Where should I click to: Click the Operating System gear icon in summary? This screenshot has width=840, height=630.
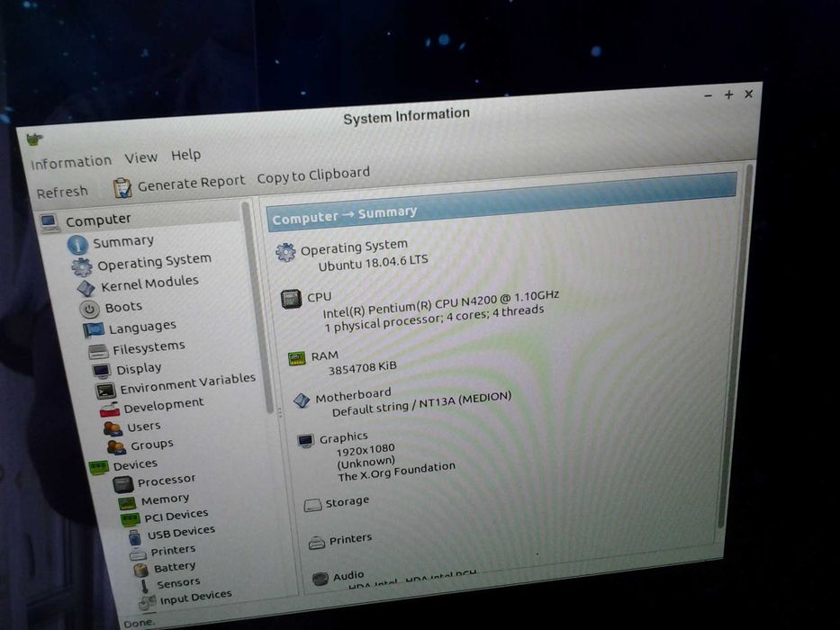pyautogui.click(x=285, y=252)
